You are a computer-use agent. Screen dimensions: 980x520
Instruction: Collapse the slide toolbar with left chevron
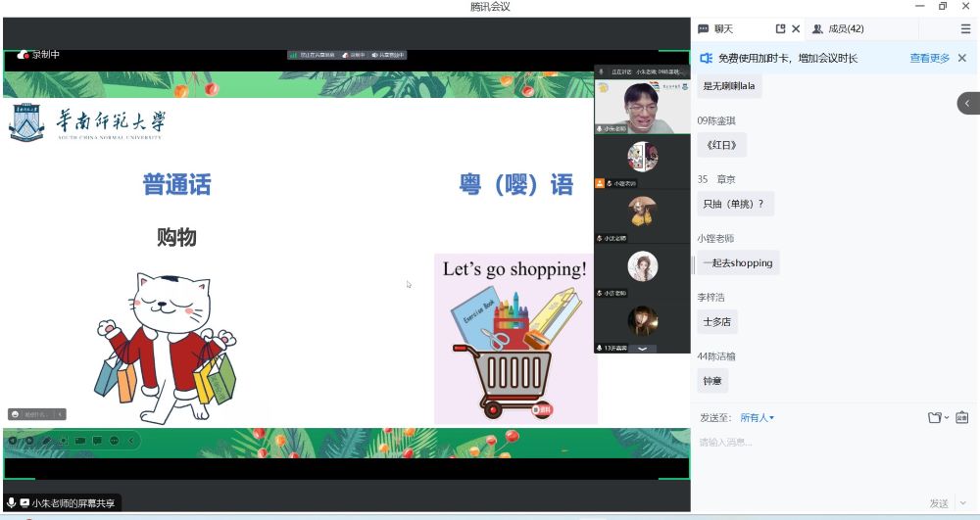131,441
